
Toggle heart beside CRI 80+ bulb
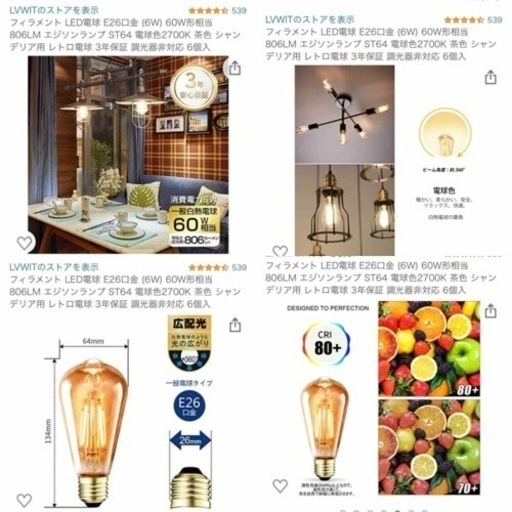280,486
